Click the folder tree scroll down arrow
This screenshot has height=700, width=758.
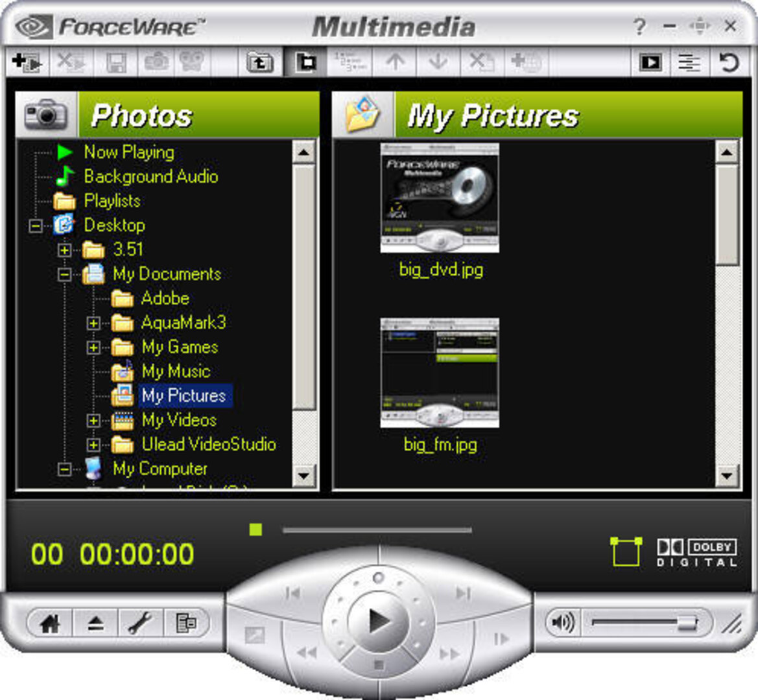(x=304, y=476)
